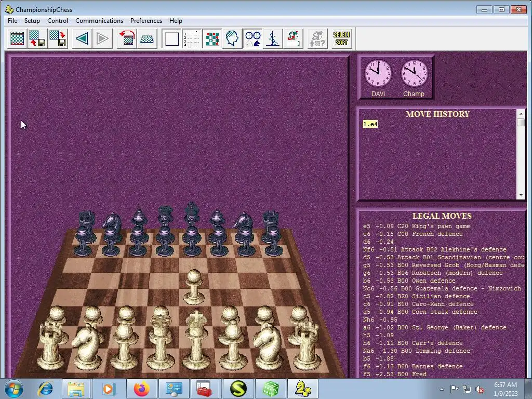Open the Control menu

click(58, 21)
